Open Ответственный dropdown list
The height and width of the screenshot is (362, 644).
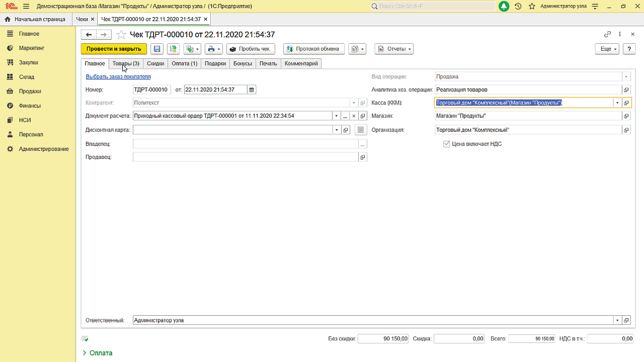(617, 320)
